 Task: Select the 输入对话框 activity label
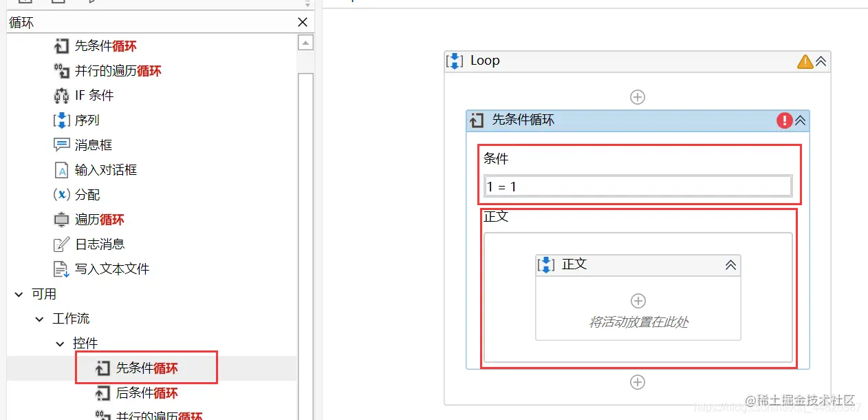pos(106,170)
